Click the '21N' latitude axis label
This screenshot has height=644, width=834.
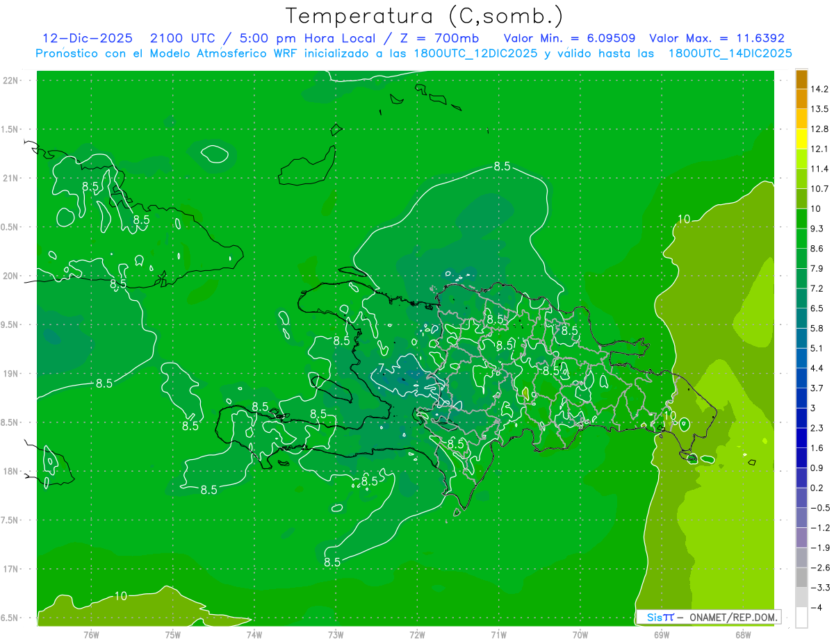(11, 178)
